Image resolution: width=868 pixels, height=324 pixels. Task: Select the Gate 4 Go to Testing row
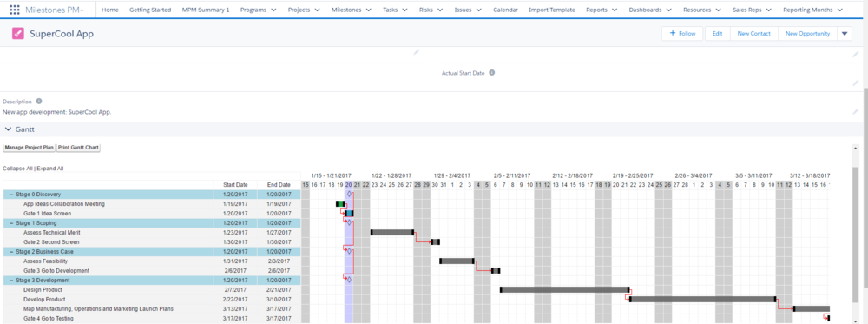coord(151,319)
